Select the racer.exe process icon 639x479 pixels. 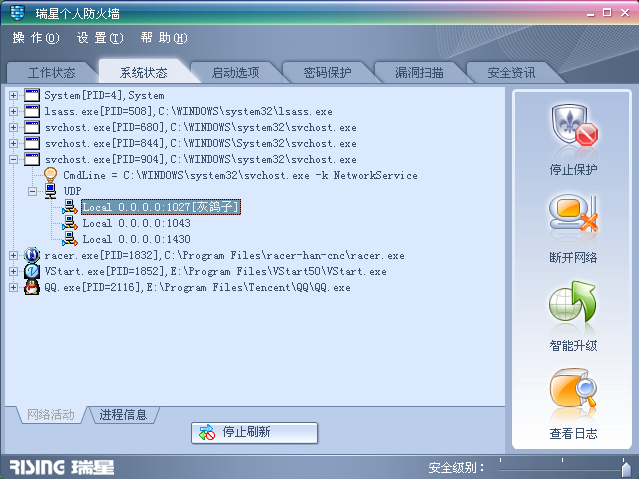tap(32, 255)
